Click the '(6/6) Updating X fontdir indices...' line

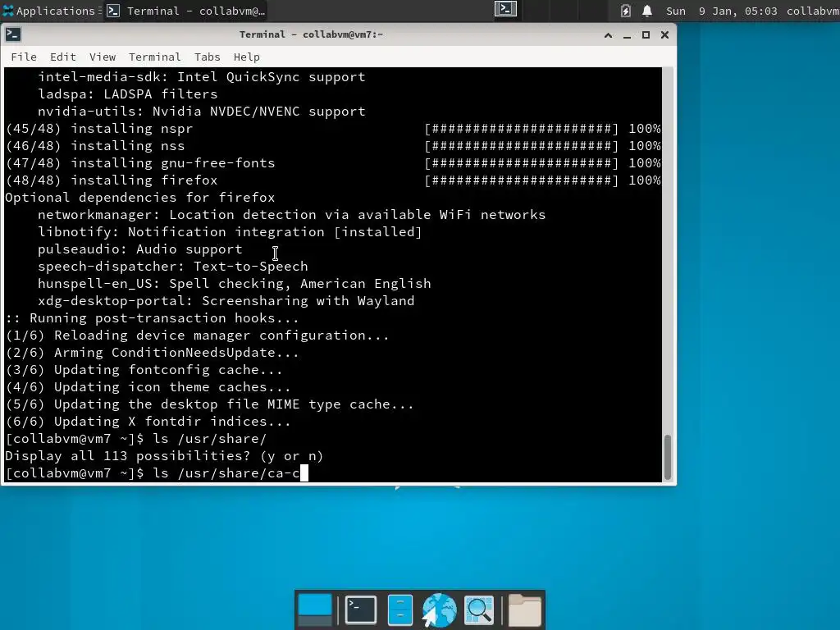click(x=148, y=422)
